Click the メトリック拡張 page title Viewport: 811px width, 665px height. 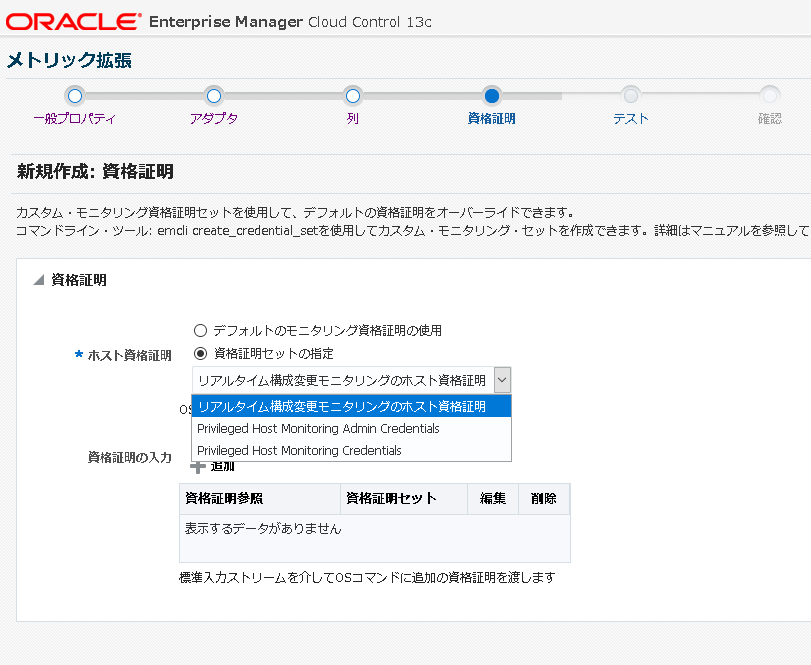pyautogui.click(x=69, y=60)
